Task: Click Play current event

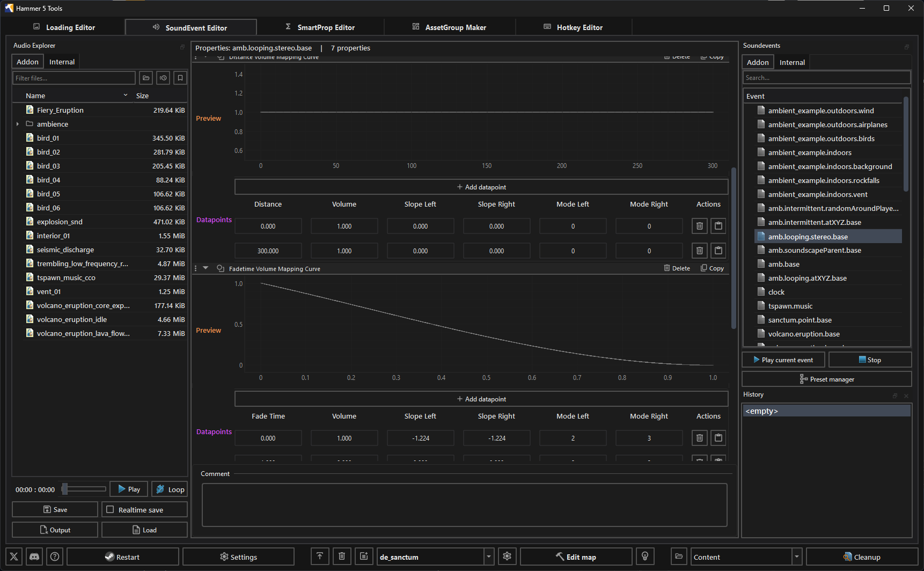Action: (x=783, y=359)
